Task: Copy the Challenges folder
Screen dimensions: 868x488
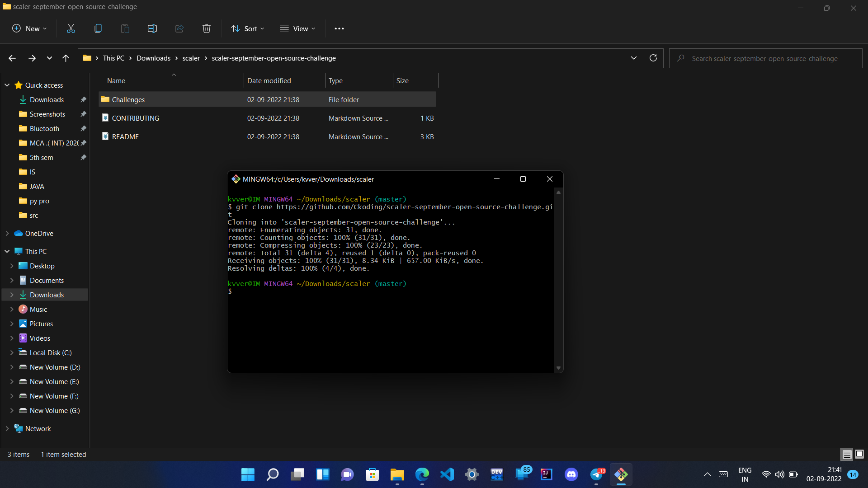Action: tap(98, 28)
